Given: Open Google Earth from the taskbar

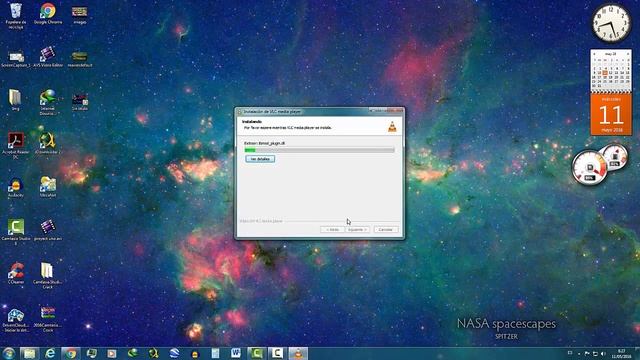Looking at the screenshot, I should coord(174,353).
